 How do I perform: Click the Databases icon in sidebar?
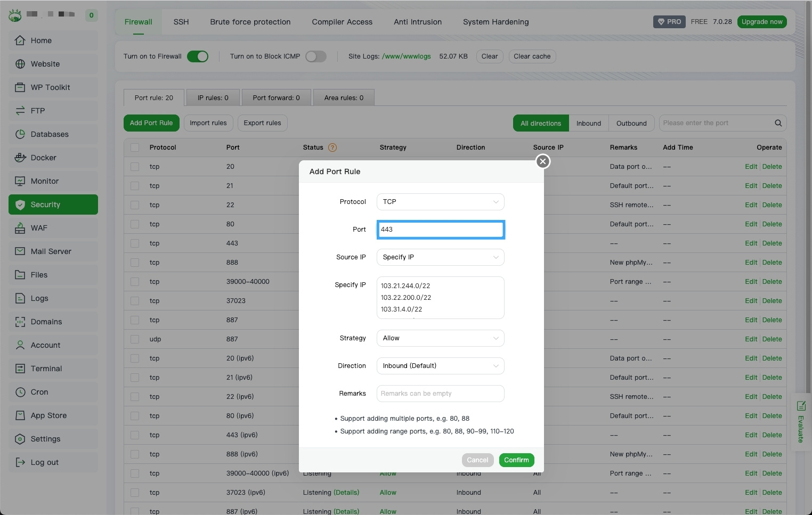(20, 134)
